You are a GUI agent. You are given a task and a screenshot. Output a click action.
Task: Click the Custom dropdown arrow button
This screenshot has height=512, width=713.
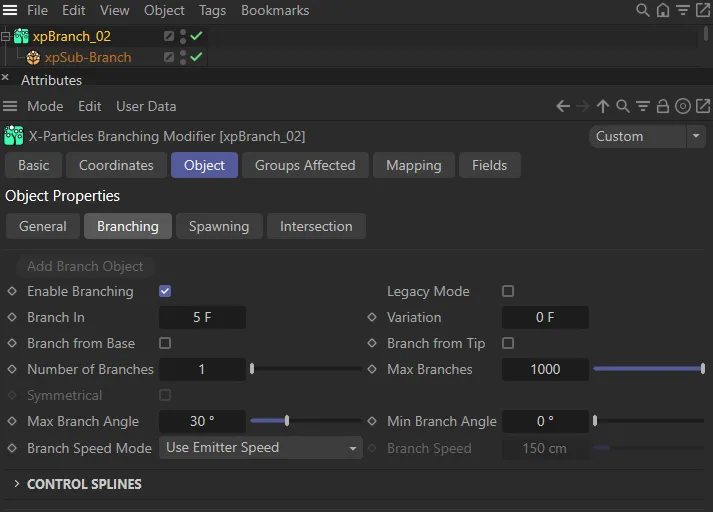pos(696,136)
